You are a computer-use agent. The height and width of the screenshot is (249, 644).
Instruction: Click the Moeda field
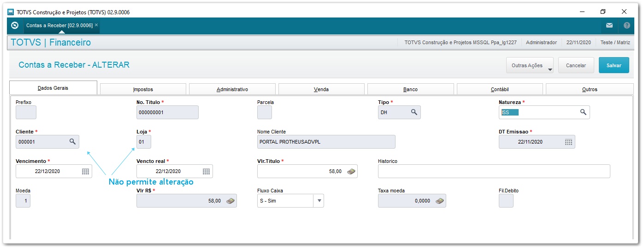[x=23, y=201]
